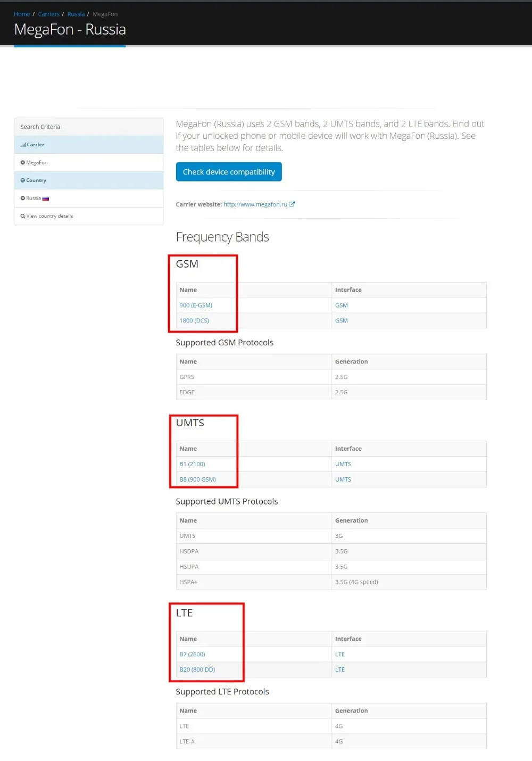Remove the MegaFon filter using its x icon
The height and width of the screenshot is (761, 532).
(23, 163)
